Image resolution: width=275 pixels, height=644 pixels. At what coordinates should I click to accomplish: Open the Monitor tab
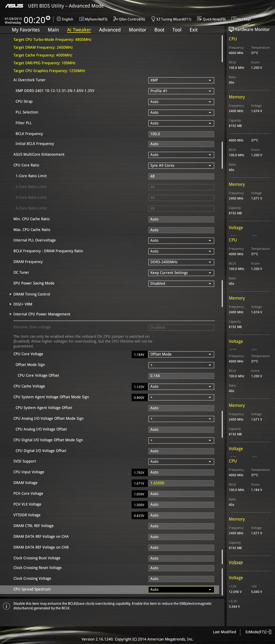click(137, 30)
